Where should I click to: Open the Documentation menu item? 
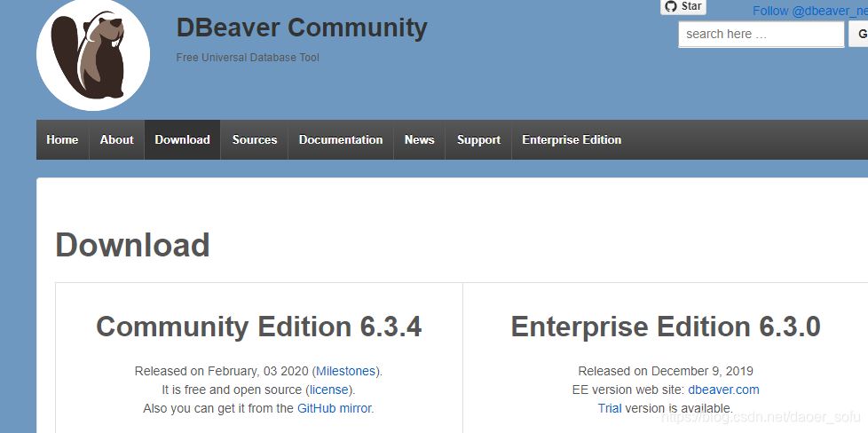341,139
